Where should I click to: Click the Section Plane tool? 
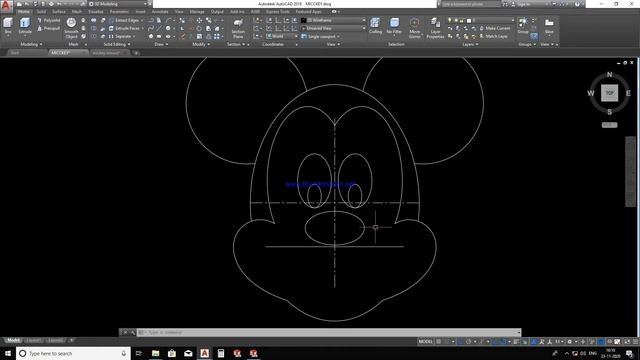[x=238, y=28]
